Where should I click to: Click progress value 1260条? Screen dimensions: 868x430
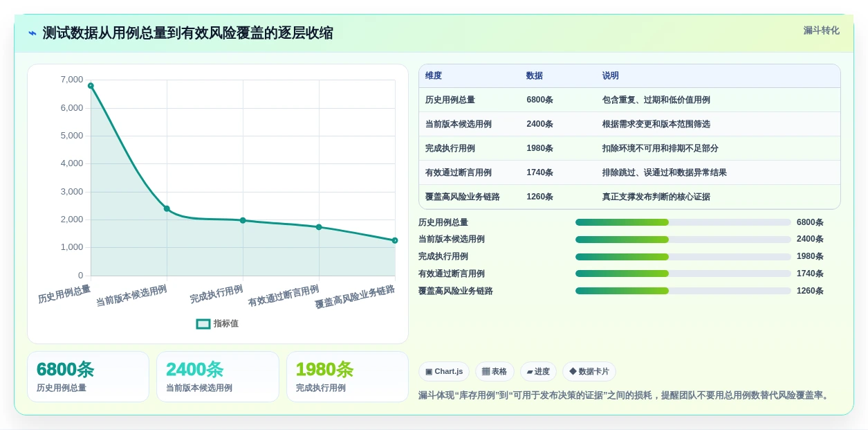pyautogui.click(x=810, y=291)
